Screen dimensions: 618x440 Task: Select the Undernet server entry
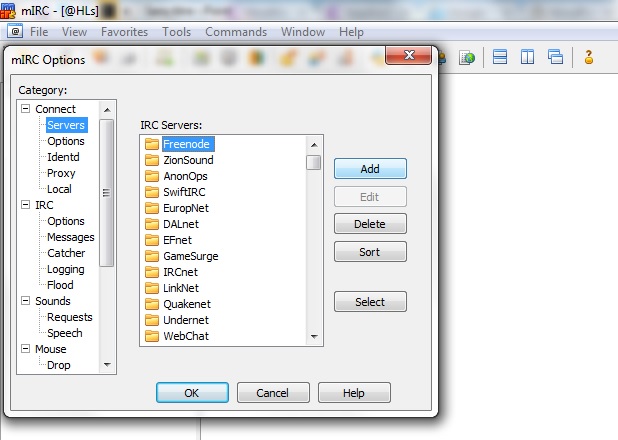(186, 320)
